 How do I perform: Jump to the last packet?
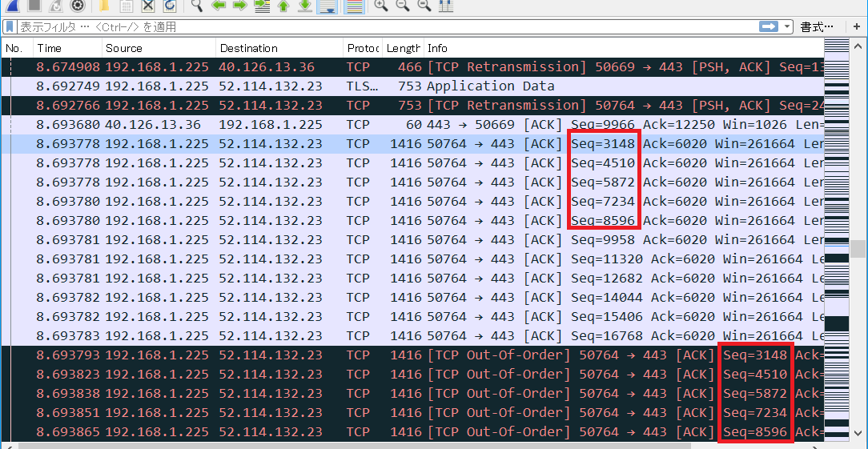pos(305,6)
